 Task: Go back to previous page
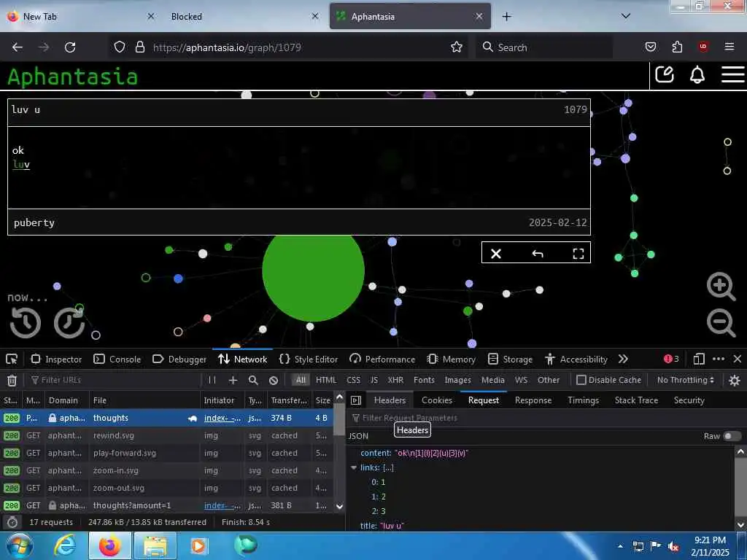pos(18,47)
